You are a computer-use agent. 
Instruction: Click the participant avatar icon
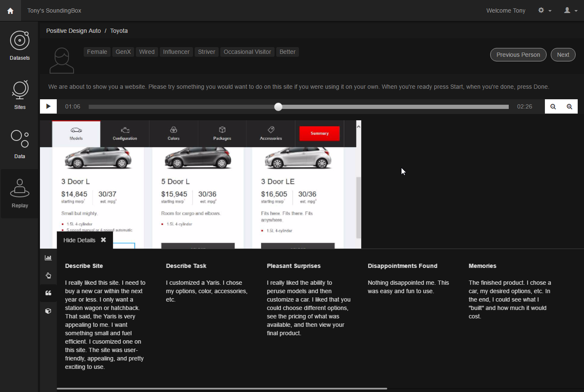coord(62,61)
